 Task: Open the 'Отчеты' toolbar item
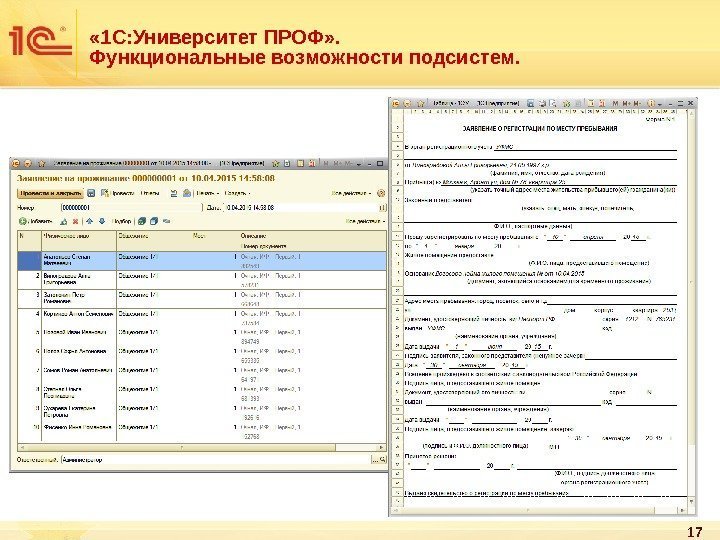(150, 193)
